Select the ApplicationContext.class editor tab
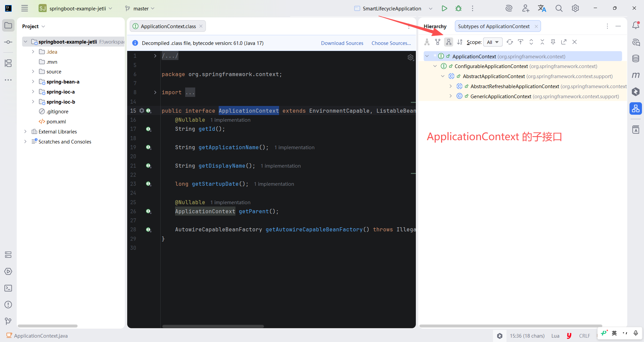Viewport: 644px width, 342px height. [168, 26]
